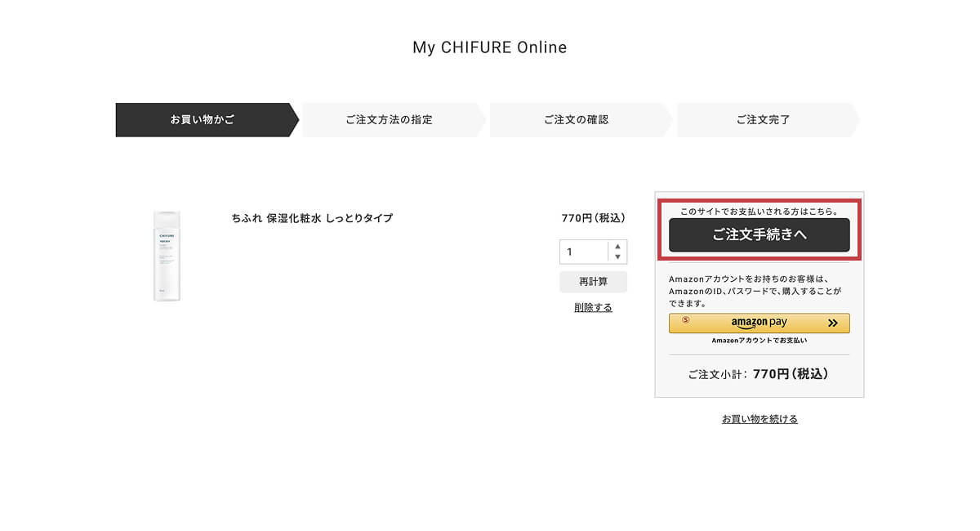Click the ご注文小計 subtotal amount
Viewport: 980px width, 531px height.
[x=790, y=374]
